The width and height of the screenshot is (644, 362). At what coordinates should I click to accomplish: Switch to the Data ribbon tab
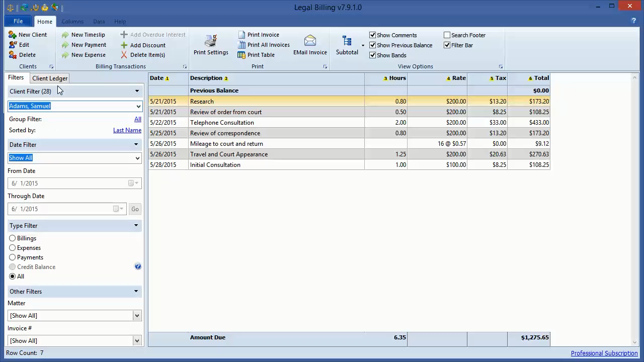pyautogui.click(x=99, y=22)
